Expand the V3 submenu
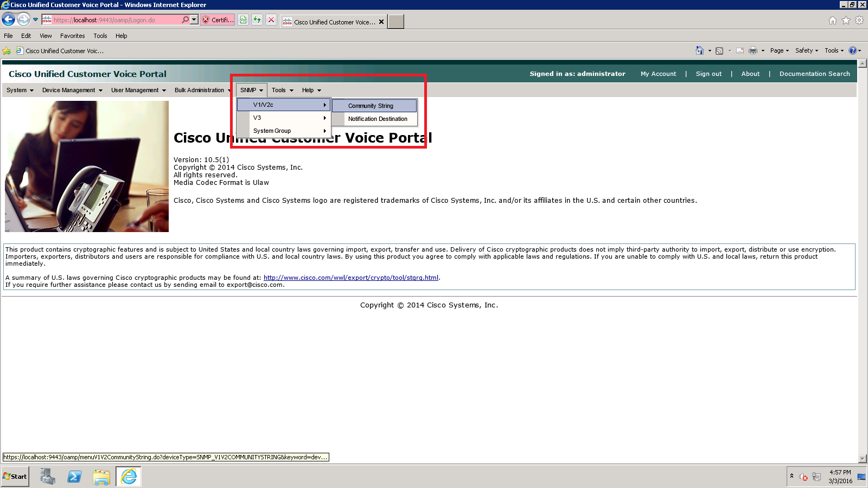Screen dimensions: 868x488 (284, 118)
